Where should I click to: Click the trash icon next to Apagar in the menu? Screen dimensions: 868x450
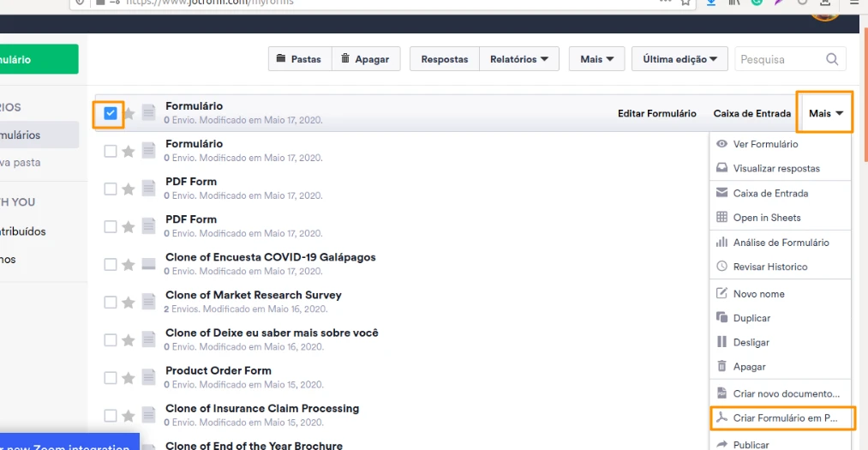[x=721, y=366]
